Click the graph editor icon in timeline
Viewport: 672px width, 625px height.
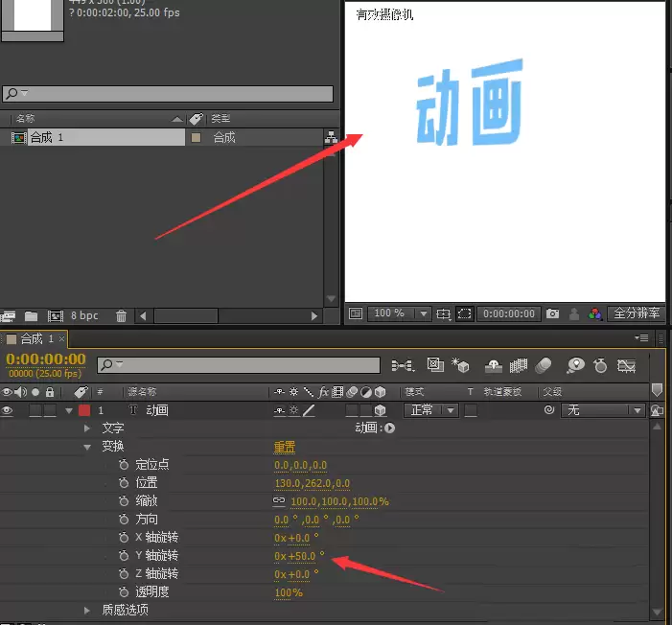coord(626,365)
